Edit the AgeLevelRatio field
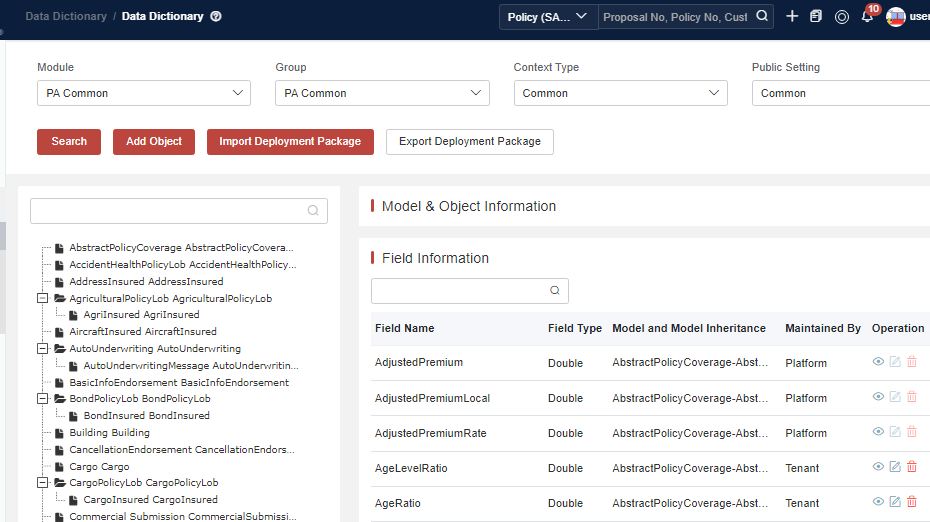The width and height of the screenshot is (930, 522). 895,467
